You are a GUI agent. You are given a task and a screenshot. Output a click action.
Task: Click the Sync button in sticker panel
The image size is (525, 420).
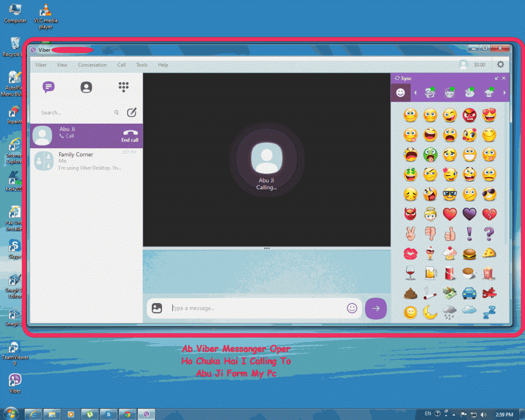click(x=403, y=78)
